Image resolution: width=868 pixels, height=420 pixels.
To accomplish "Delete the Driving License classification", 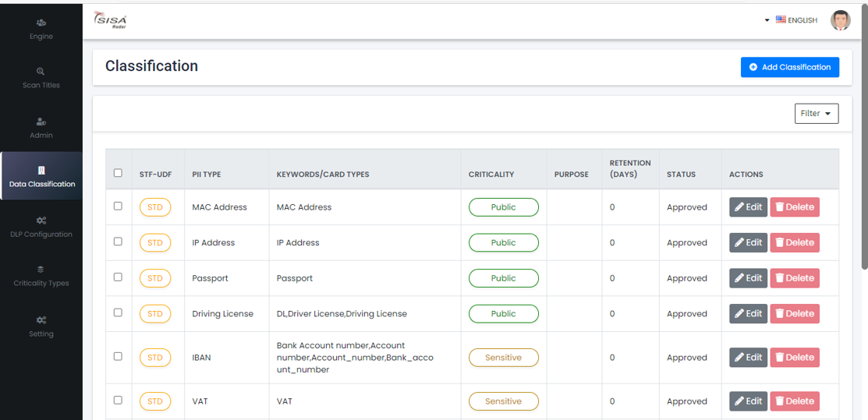I will coord(794,313).
